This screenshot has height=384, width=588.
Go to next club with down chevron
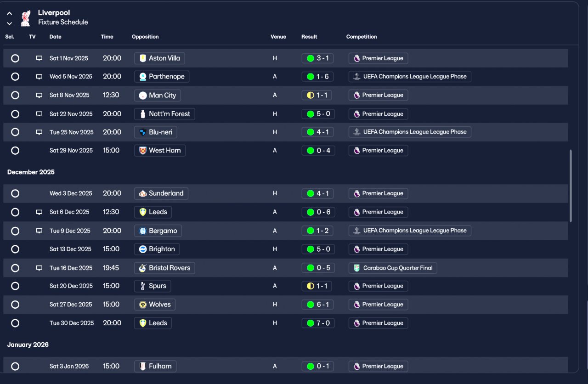click(x=9, y=23)
